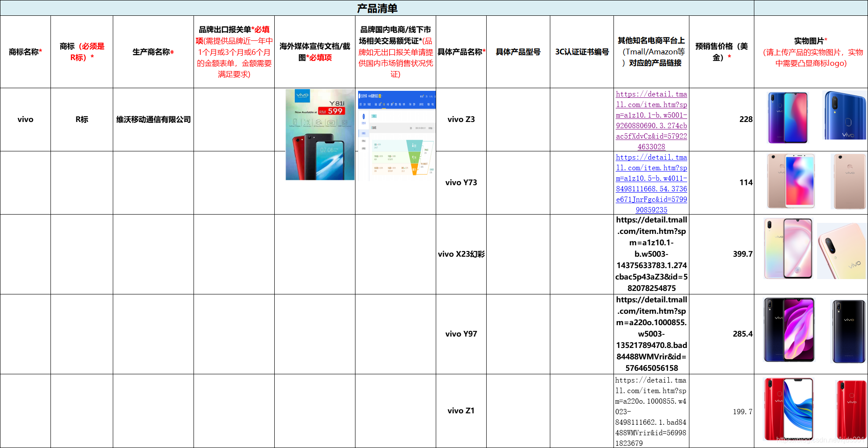Screen dimensions: 868x448
Task: Click the price cell 399.7
Action: point(721,254)
